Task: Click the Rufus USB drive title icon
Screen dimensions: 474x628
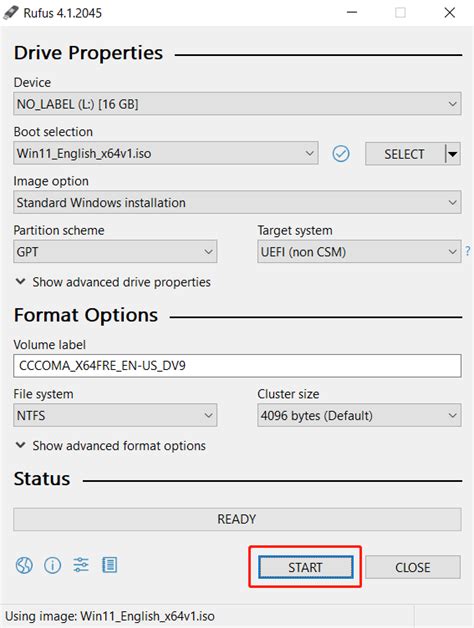Action: 11,12
